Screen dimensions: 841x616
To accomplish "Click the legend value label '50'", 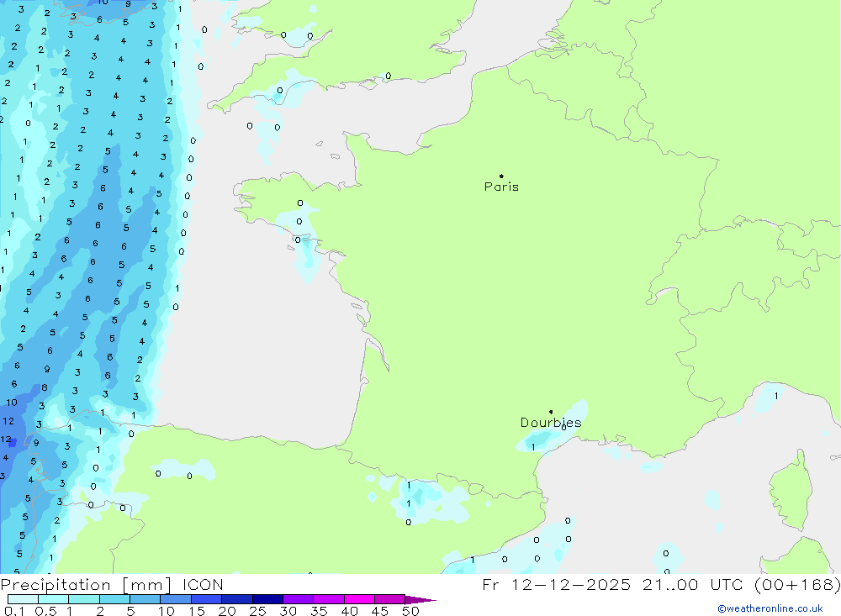I will click(x=410, y=611).
